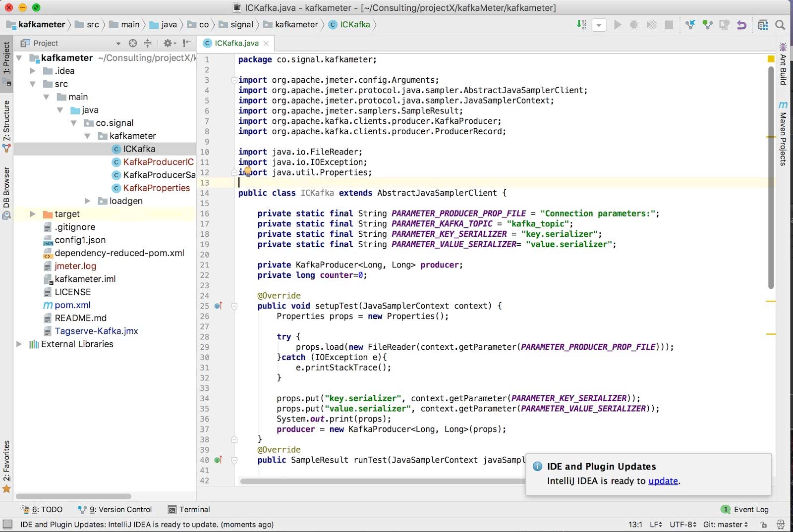
Task: Open the 1: Project tool window tab
Action: click(6, 63)
